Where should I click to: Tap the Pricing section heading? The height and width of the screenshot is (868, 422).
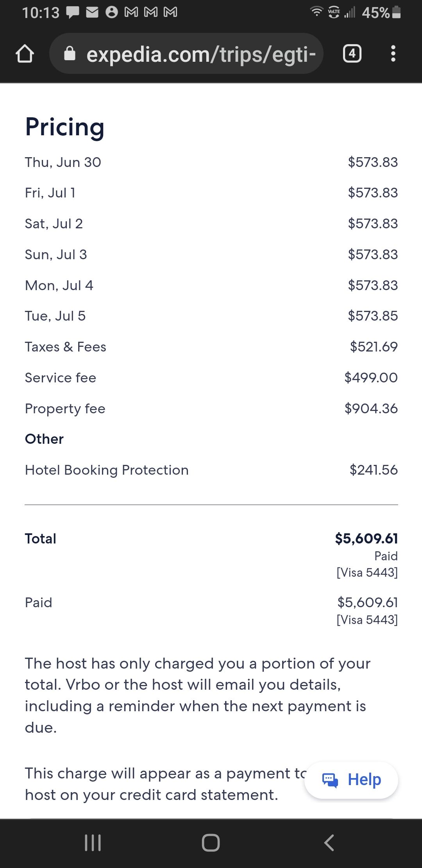[x=65, y=127]
